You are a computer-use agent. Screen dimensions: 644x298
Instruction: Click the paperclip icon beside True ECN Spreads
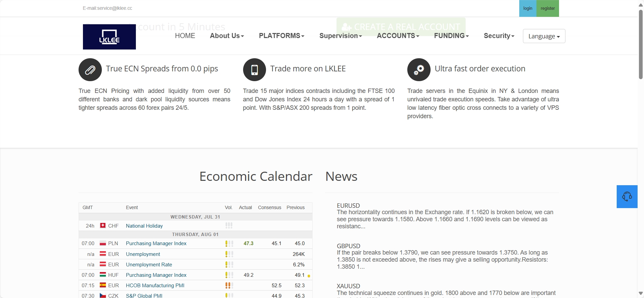pos(90,70)
